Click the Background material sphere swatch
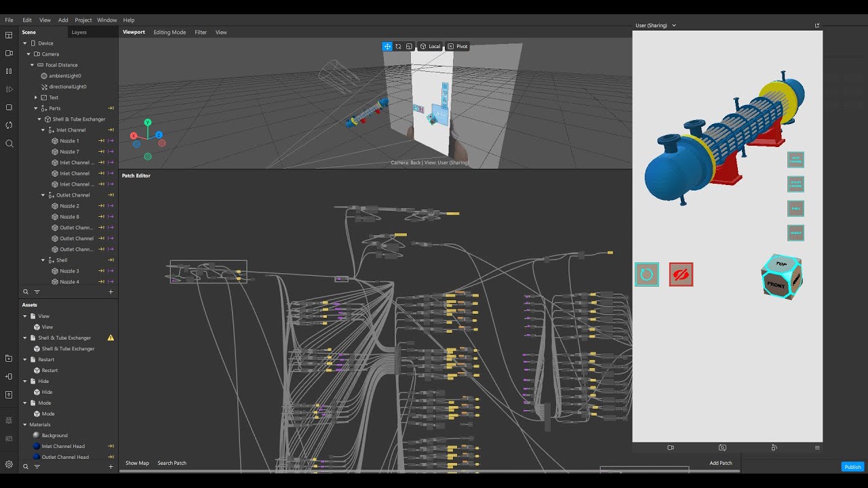 click(x=37, y=435)
